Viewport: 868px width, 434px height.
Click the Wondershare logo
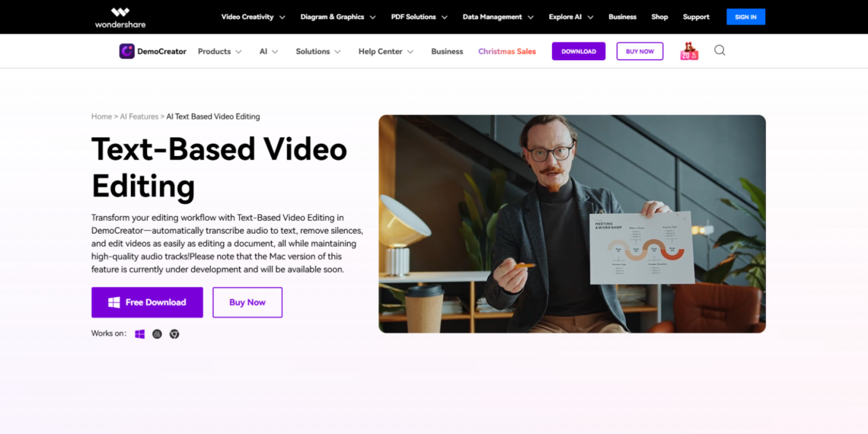point(120,18)
